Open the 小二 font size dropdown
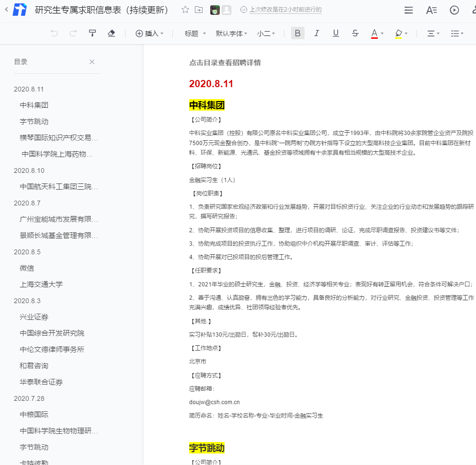The width and height of the screenshot is (476, 465). coord(266,34)
